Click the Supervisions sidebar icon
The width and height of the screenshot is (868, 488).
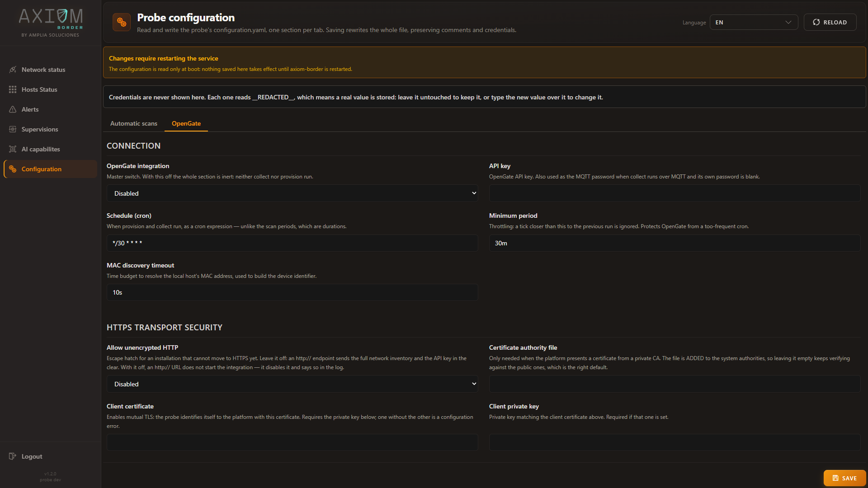pyautogui.click(x=13, y=129)
